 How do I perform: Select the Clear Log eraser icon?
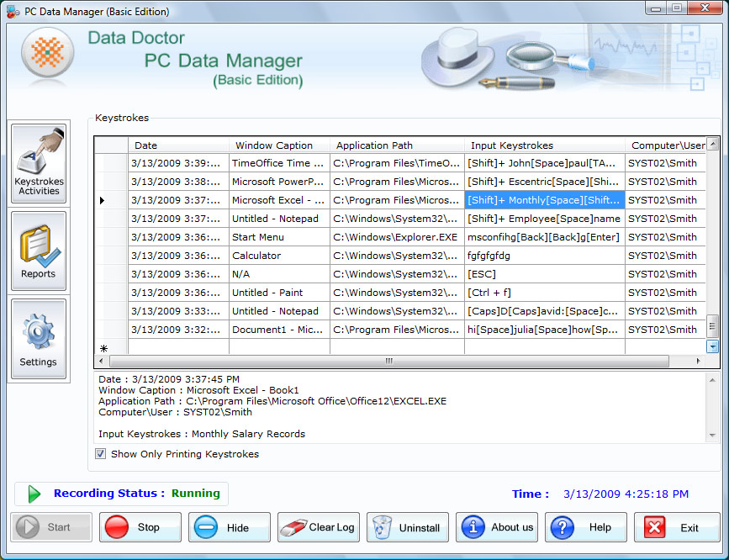pyautogui.click(x=294, y=527)
